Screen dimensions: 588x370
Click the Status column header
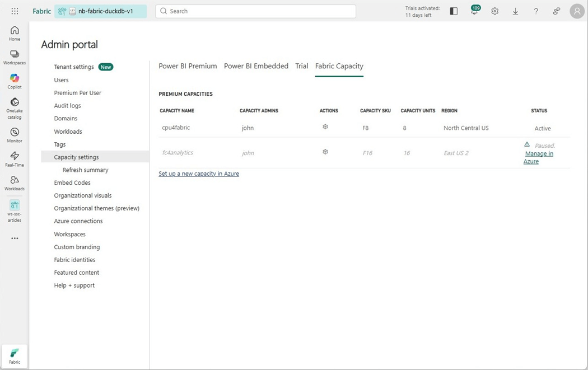[x=539, y=111]
